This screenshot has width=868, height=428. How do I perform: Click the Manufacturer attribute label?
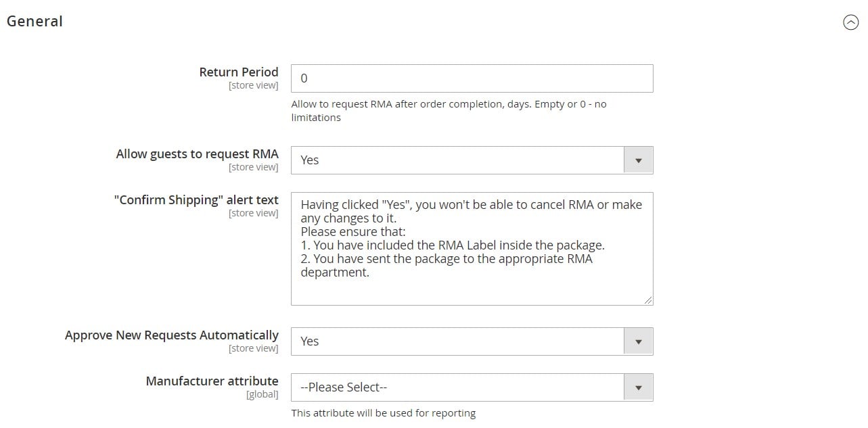[x=212, y=381]
